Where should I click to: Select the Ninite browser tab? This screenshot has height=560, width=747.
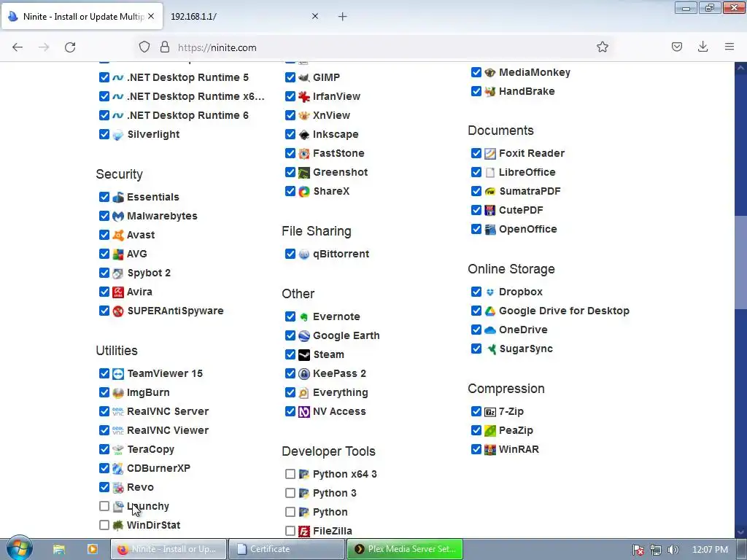point(82,17)
